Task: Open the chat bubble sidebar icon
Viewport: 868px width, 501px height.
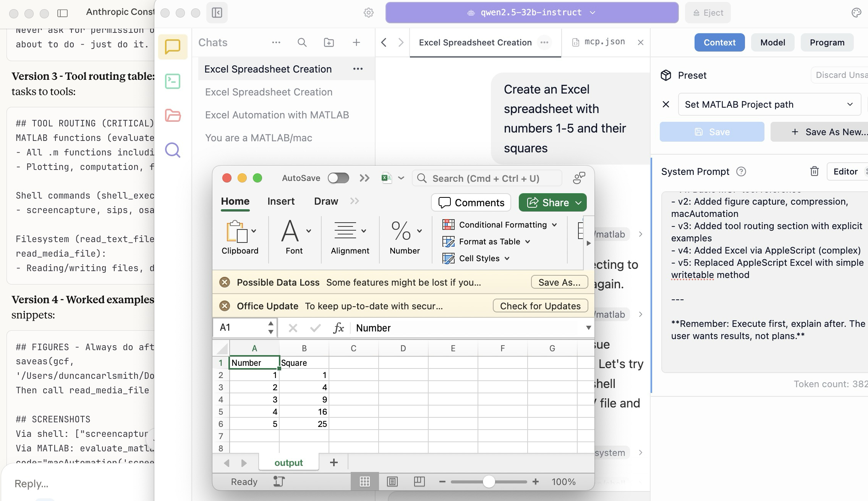Action: tap(173, 47)
